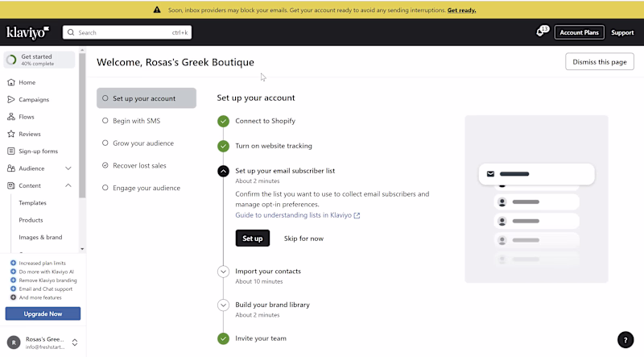The width and height of the screenshot is (644, 357).
Task: Open the Products menu item
Action: 31,220
